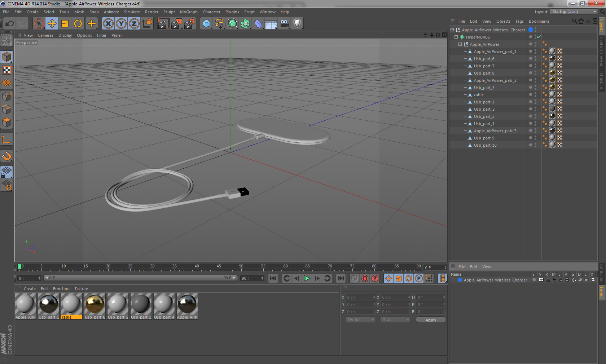
Task: Open the Layout Startup dropdown
Action: coord(574,12)
